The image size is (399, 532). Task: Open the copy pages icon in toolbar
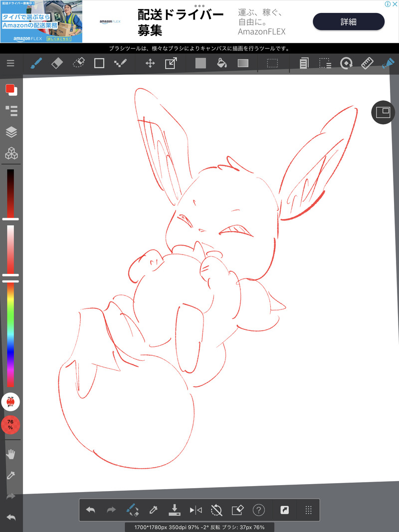click(304, 63)
